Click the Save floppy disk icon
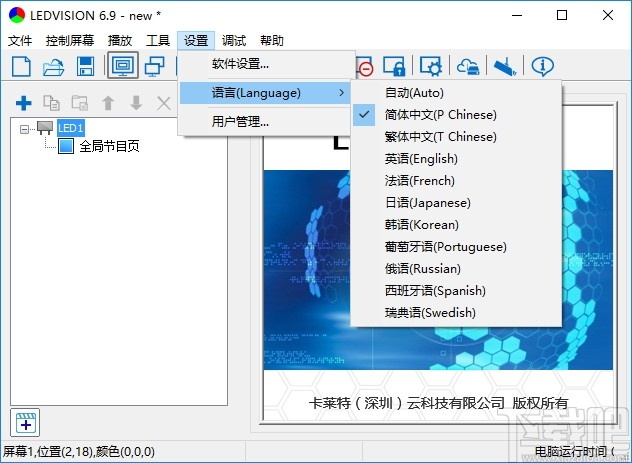Image resolution: width=632 pixels, height=463 pixels. pos(85,66)
